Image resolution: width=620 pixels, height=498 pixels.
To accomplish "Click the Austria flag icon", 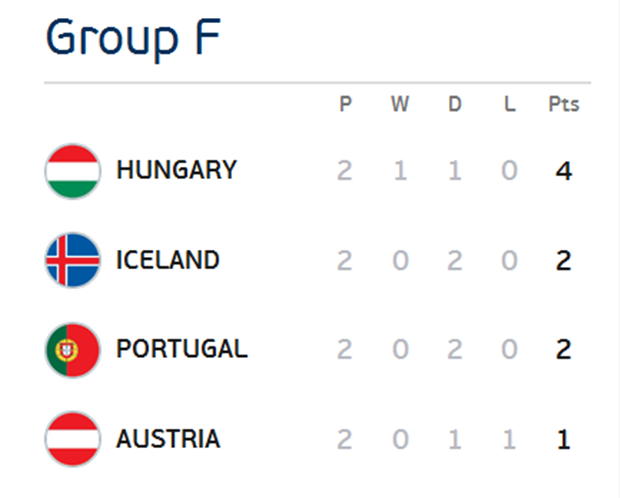I will pyautogui.click(x=73, y=439).
